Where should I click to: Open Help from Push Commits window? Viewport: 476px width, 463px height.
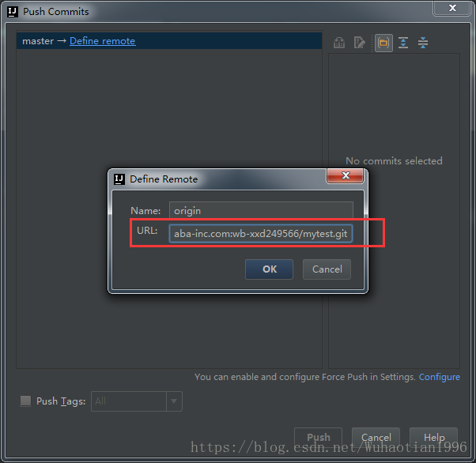[434, 437]
